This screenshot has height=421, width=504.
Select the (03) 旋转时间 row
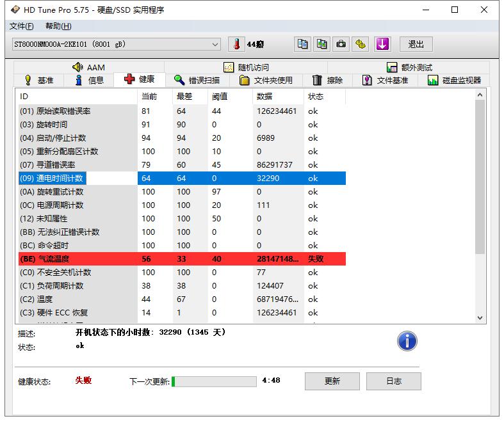(182, 125)
